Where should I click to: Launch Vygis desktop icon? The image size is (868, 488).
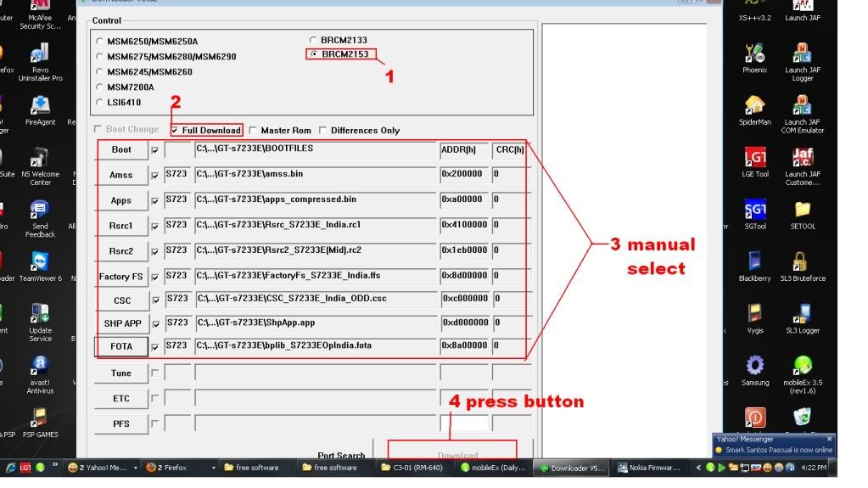754,318
